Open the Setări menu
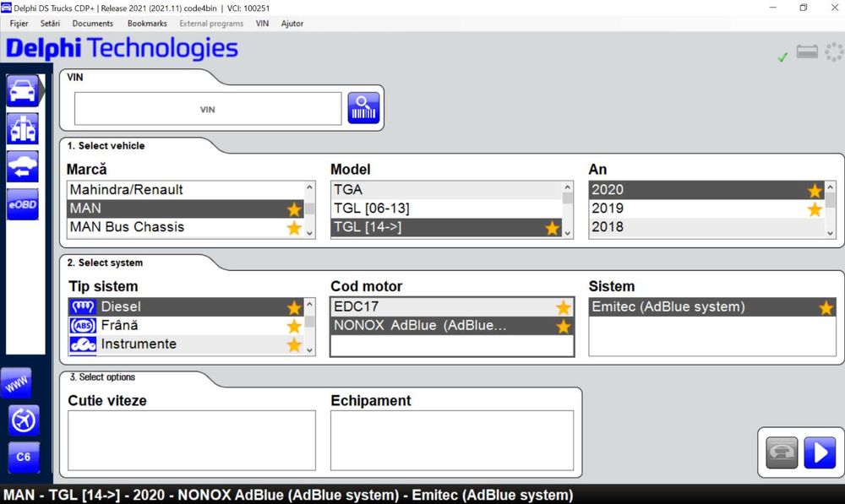The image size is (845, 504). point(50,23)
